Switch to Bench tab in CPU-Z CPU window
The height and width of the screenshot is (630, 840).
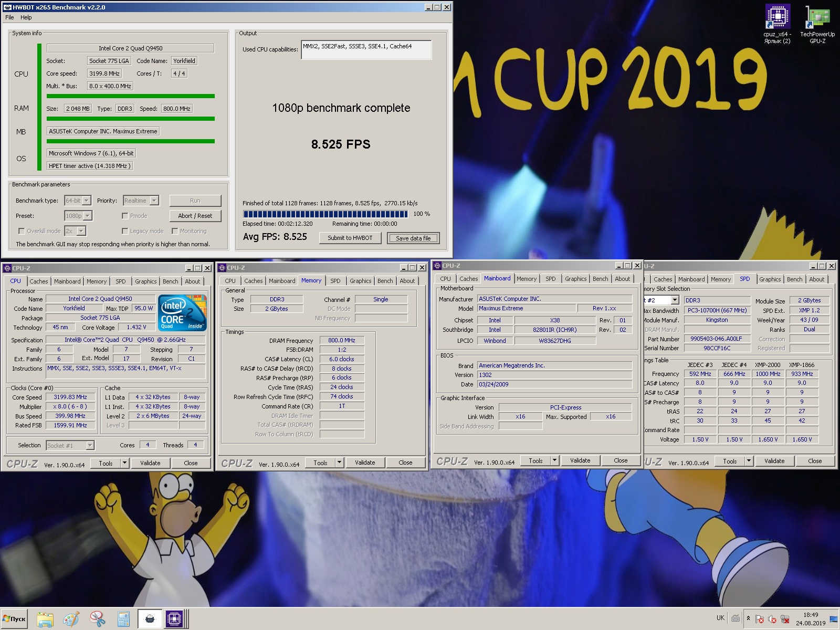pyautogui.click(x=170, y=281)
